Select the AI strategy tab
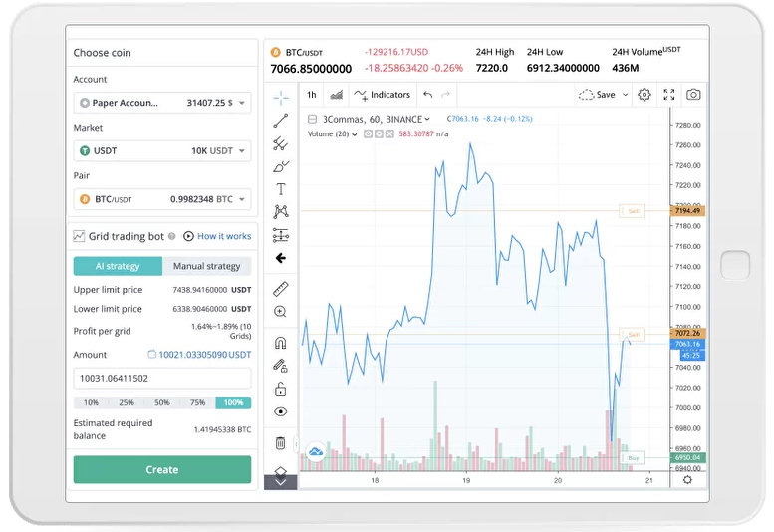This screenshot has height=532, width=774. coord(118,266)
